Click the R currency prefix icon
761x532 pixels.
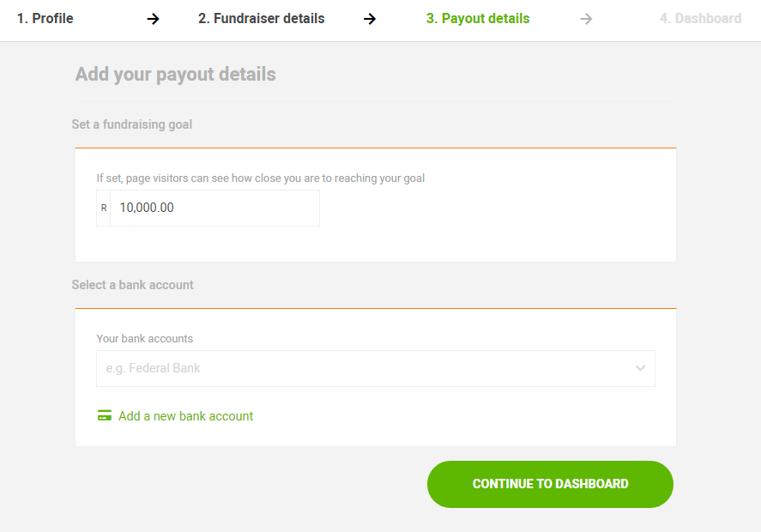coord(104,208)
